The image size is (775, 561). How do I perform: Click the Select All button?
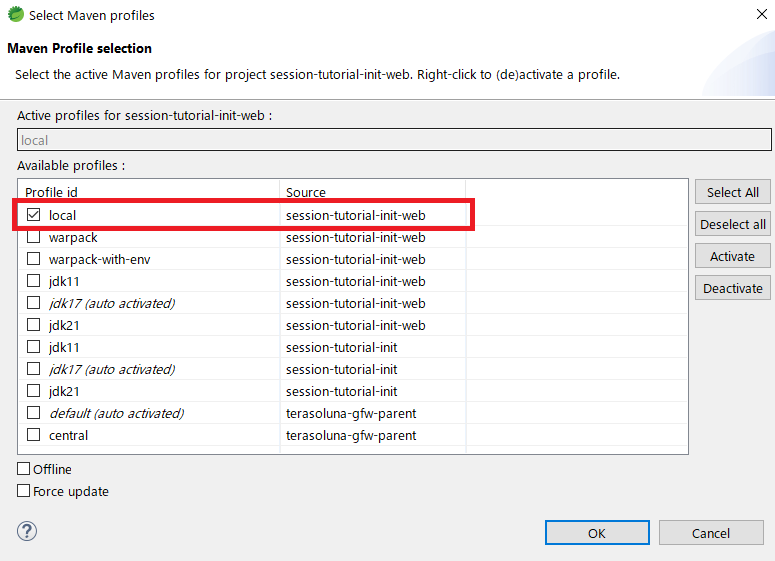732,192
